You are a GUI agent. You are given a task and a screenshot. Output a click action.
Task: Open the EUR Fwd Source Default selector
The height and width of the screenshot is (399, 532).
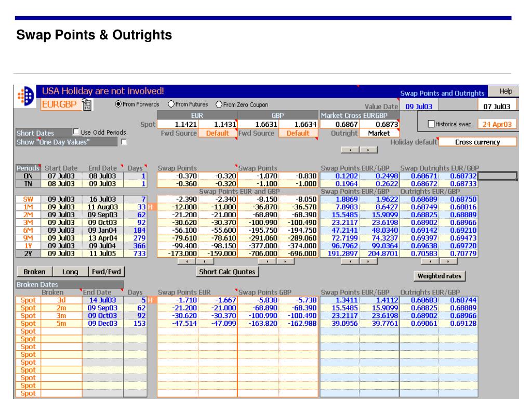point(217,133)
